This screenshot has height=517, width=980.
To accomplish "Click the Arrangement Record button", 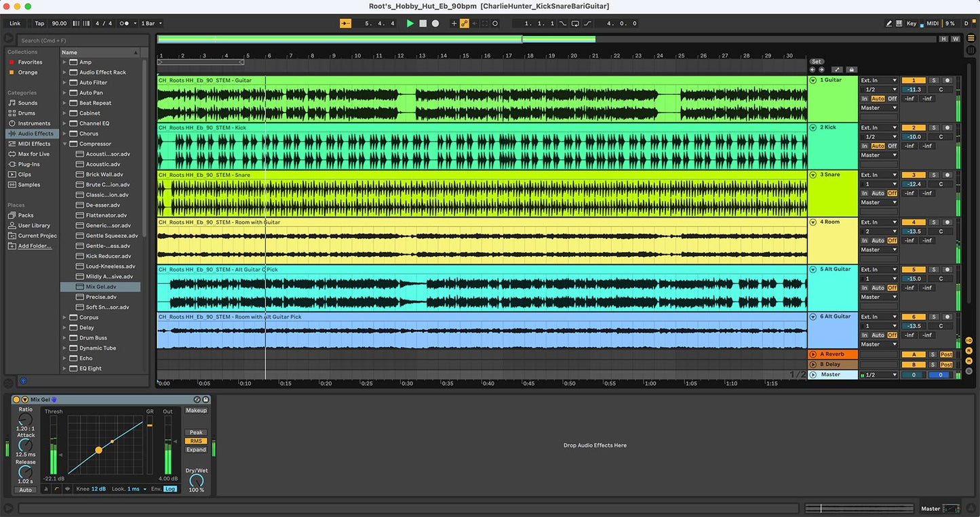I will click(x=435, y=24).
